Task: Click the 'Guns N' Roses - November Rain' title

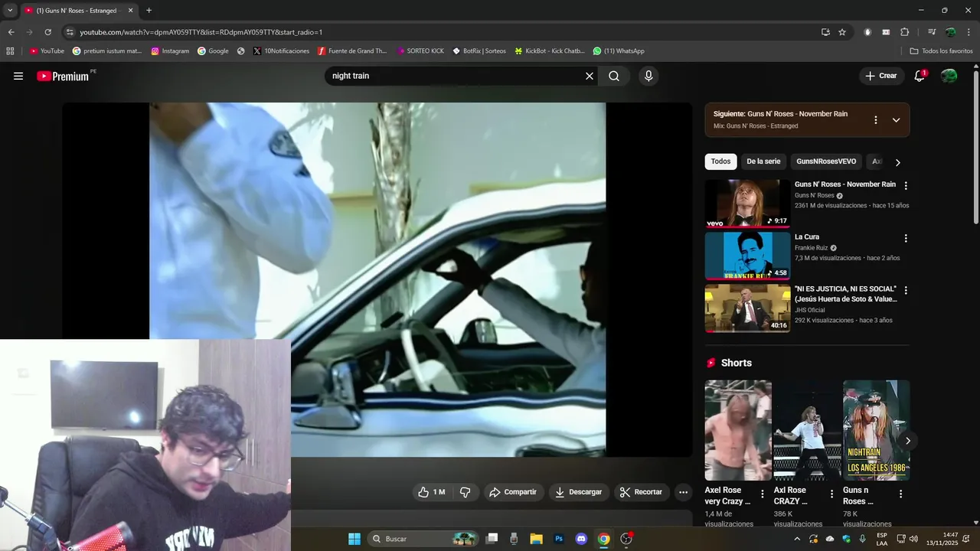Action: pyautogui.click(x=845, y=184)
